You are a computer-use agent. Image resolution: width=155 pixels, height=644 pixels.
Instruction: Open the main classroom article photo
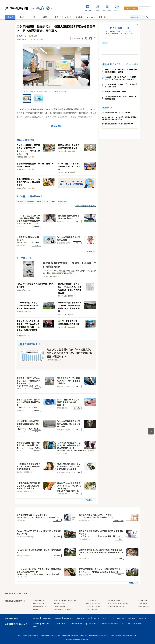[x=56, y=67]
